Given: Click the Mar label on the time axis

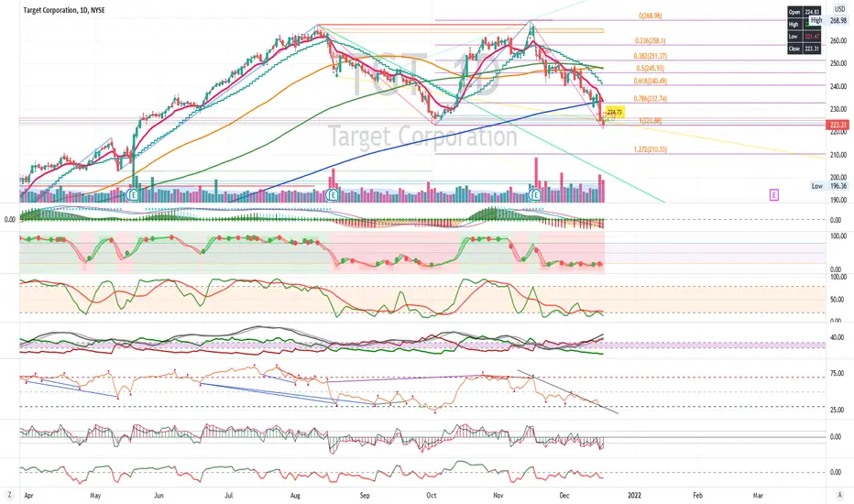Looking at the screenshot, I should click(x=758, y=496).
